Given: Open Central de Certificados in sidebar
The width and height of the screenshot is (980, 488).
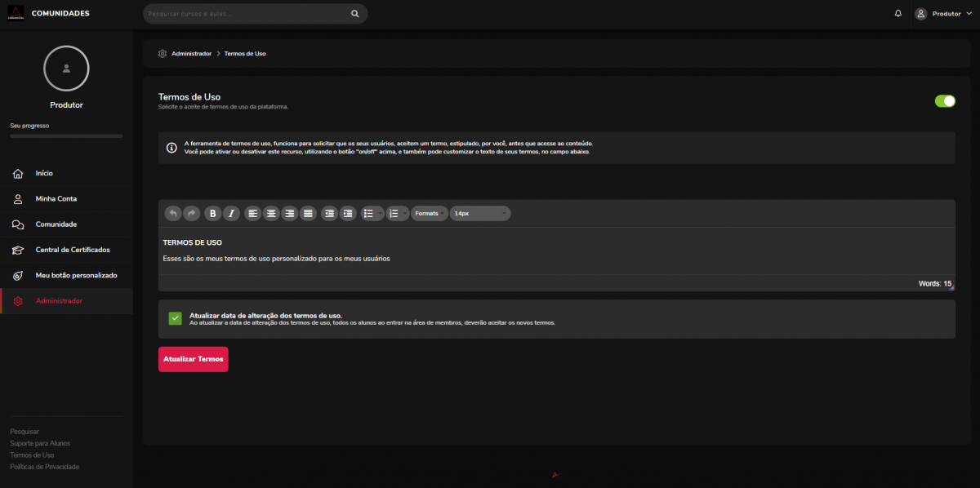Looking at the screenshot, I should (72, 250).
